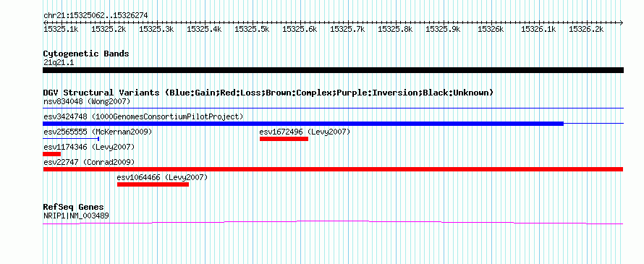
Task: Click the thin blue nsv834048 gain line
Action: tap(333, 108)
